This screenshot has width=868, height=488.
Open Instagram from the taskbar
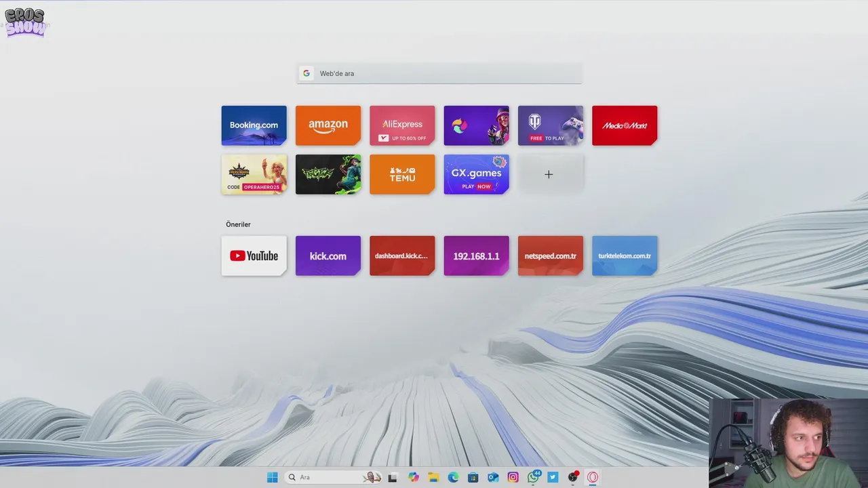[x=513, y=477]
